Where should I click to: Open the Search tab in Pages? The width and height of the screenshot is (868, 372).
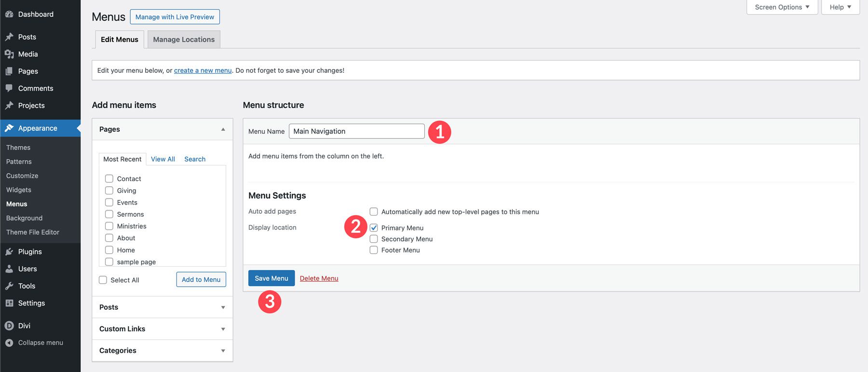pyautogui.click(x=195, y=159)
